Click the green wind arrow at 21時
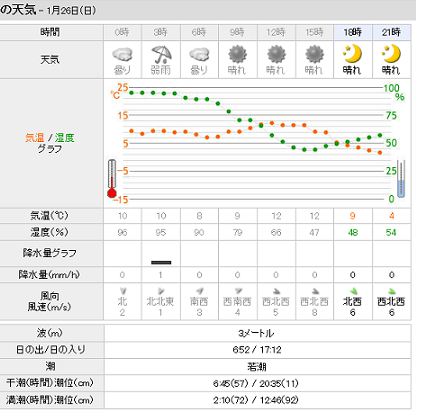This screenshot has width=443, height=414. coord(391,291)
